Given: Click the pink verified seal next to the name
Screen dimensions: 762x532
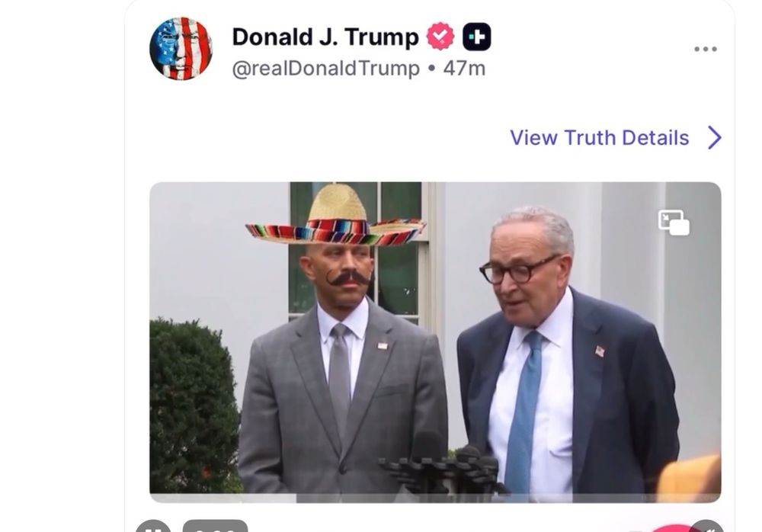Looking at the screenshot, I should click(x=438, y=34).
